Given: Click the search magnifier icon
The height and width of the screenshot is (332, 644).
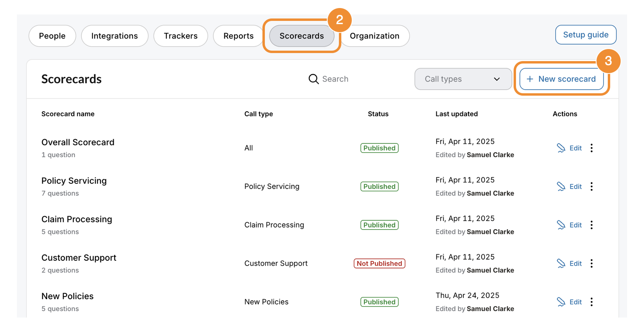Looking at the screenshot, I should 314,79.
